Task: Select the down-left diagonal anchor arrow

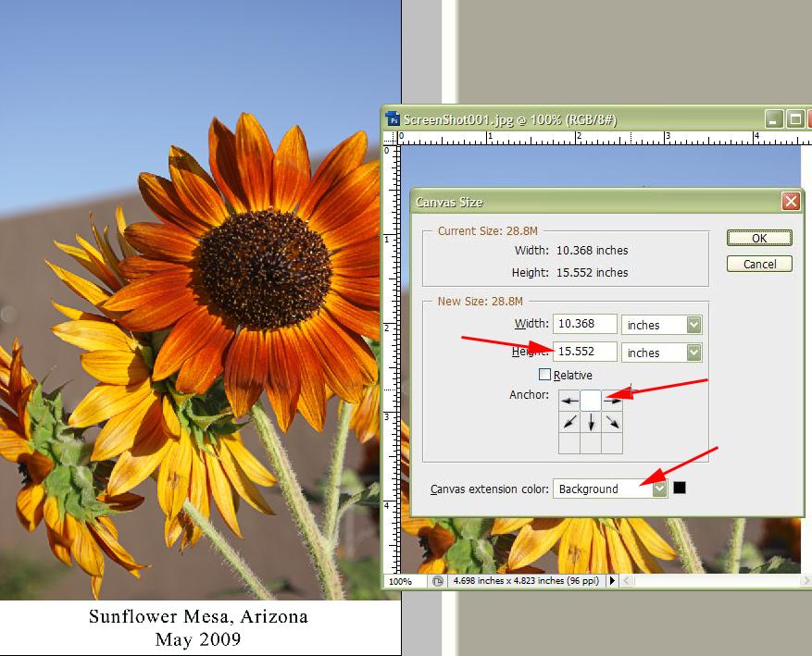Action: pos(569,422)
